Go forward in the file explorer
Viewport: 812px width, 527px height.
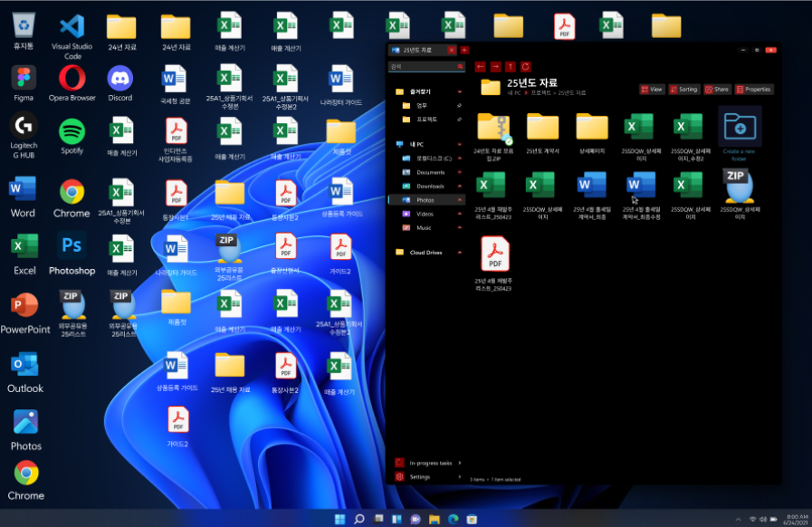tap(495, 67)
